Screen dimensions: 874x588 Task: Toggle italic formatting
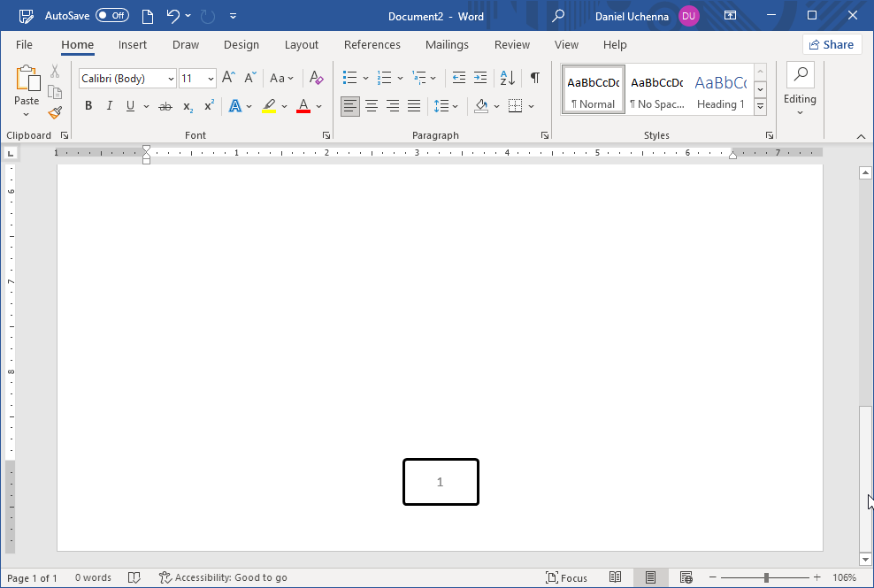(x=109, y=106)
